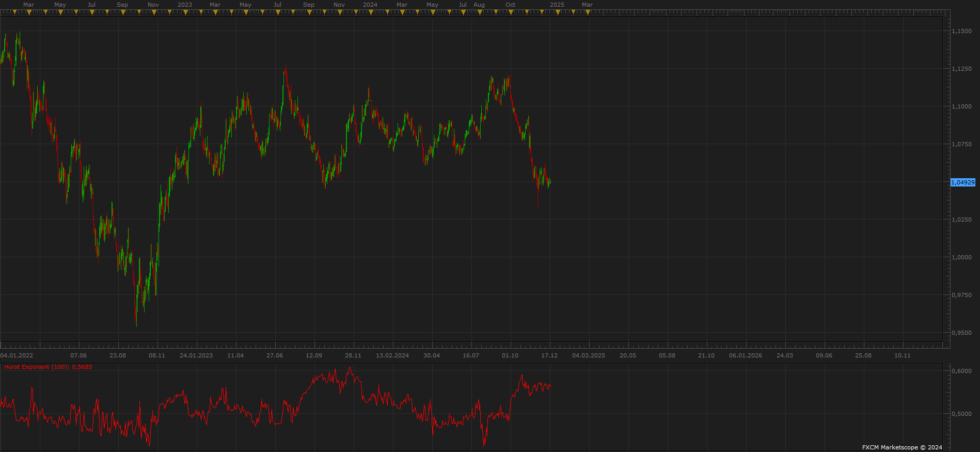Click the Mar marker right after 2025

coord(588,12)
